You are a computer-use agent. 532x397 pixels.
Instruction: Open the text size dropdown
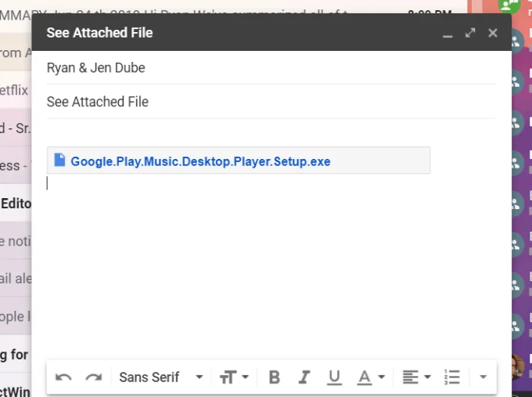point(234,377)
